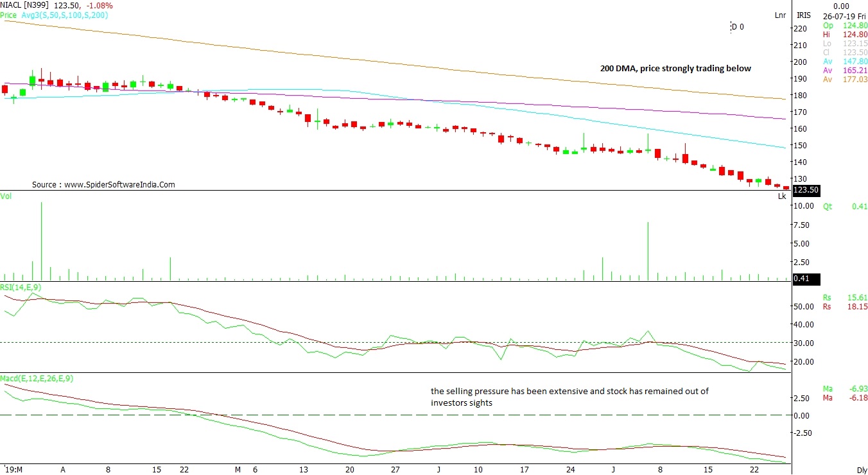Toggle the Lk label in volume panel
Image resolution: width=868 pixels, height=475 pixels.
click(x=781, y=196)
